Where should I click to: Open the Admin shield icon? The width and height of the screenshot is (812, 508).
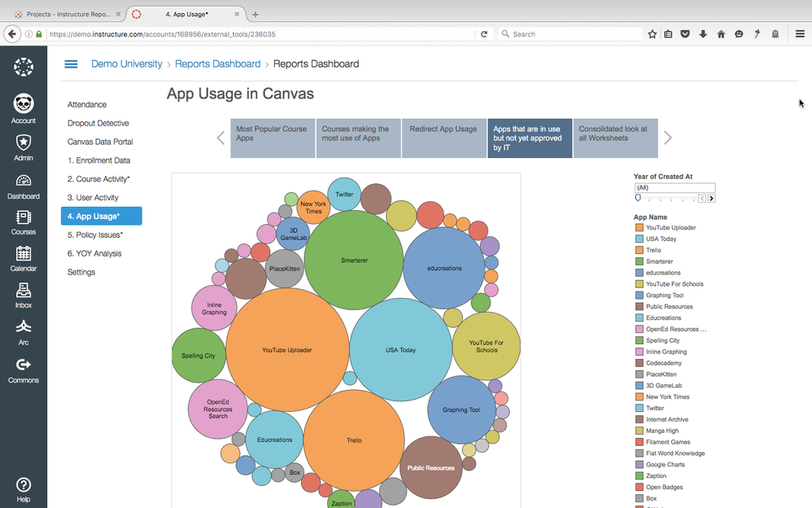tap(24, 142)
